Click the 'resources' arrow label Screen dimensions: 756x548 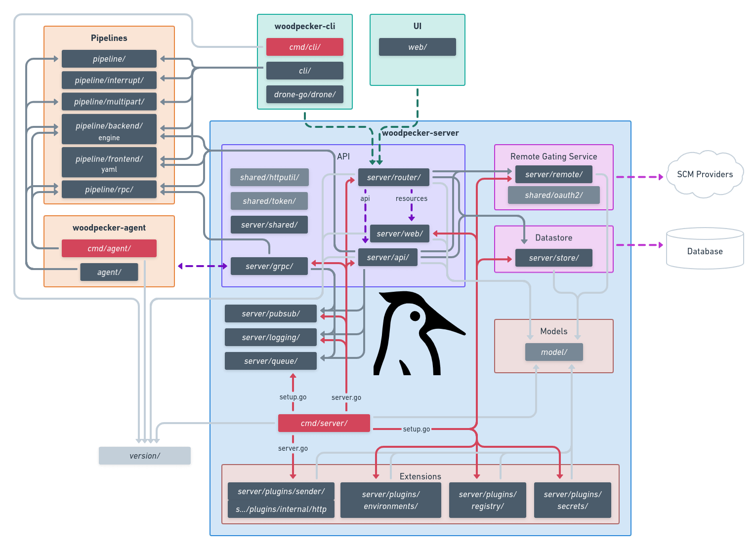[x=412, y=198]
